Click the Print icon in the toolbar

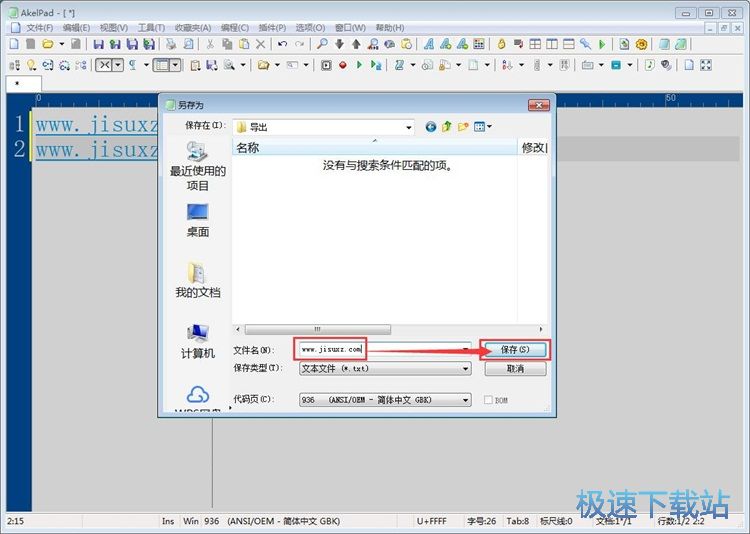click(171, 44)
